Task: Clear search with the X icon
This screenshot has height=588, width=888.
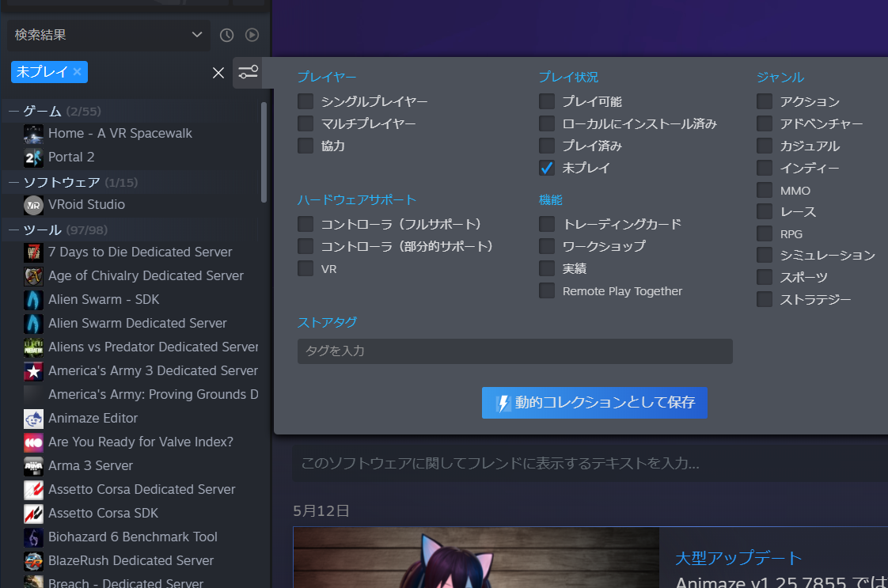Action: click(218, 73)
